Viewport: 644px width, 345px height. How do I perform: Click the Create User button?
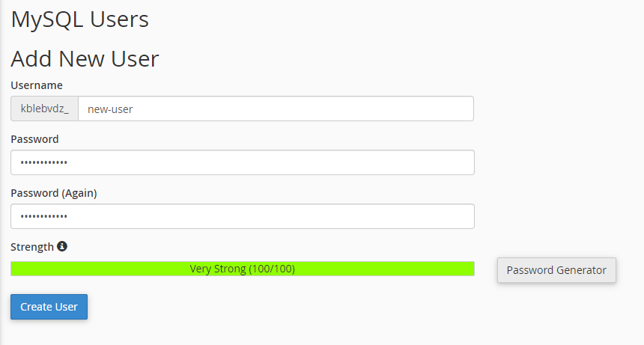[x=49, y=306]
